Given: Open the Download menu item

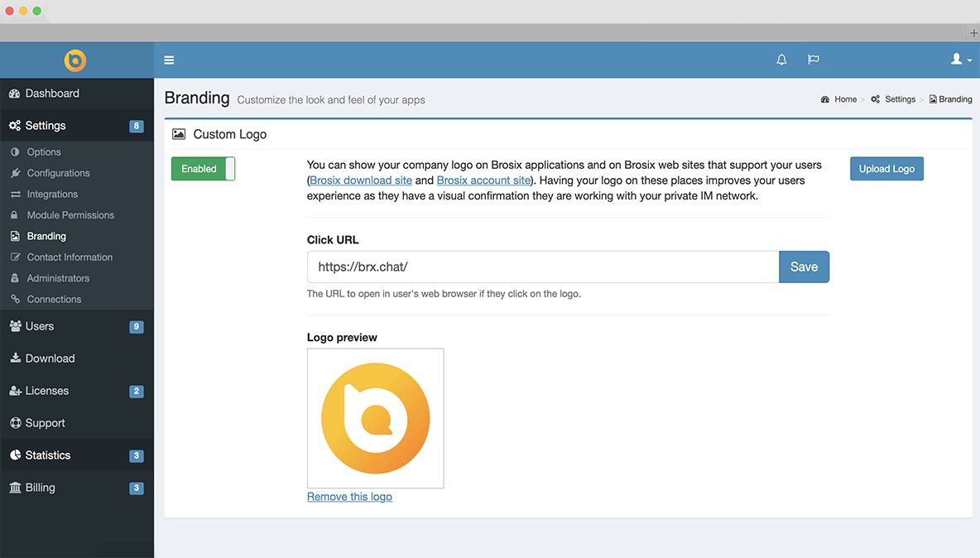Looking at the screenshot, I should 77,358.
